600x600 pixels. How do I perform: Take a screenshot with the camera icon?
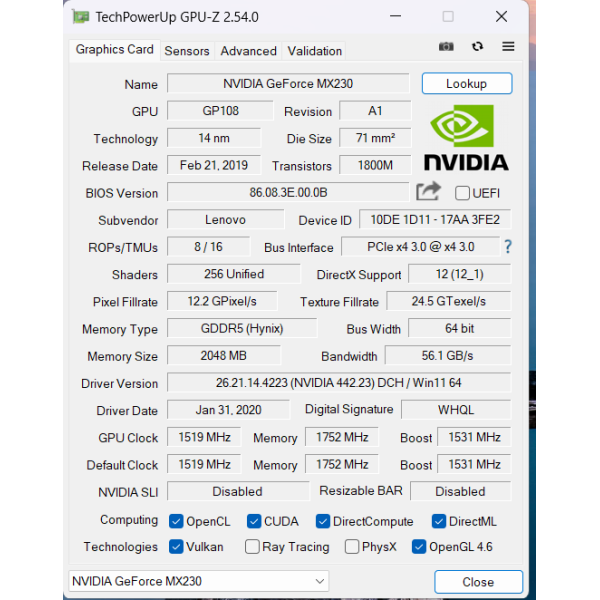tap(446, 47)
